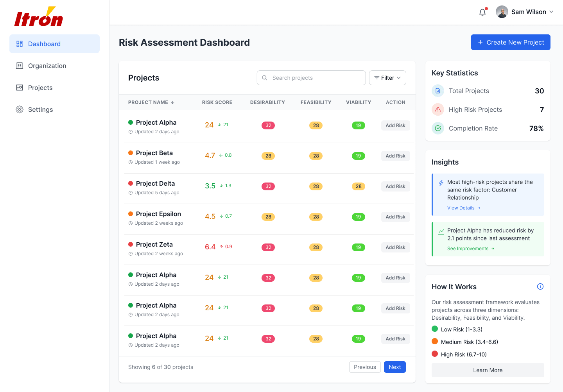Open Project Epsilon row name
This screenshot has width=563, height=392.
tap(158, 214)
